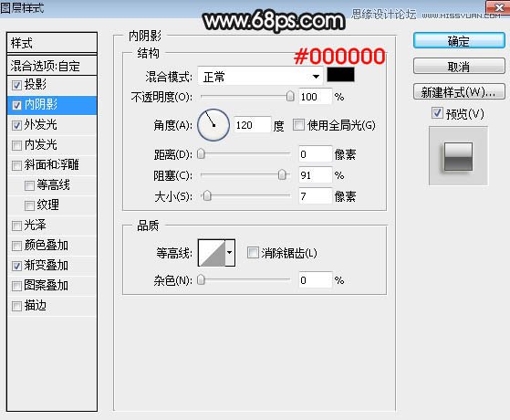Enable the 斜面和浮雕 bevel checkbox
Image resolution: width=510 pixels, height=420 pixels.
click(16, 165)
